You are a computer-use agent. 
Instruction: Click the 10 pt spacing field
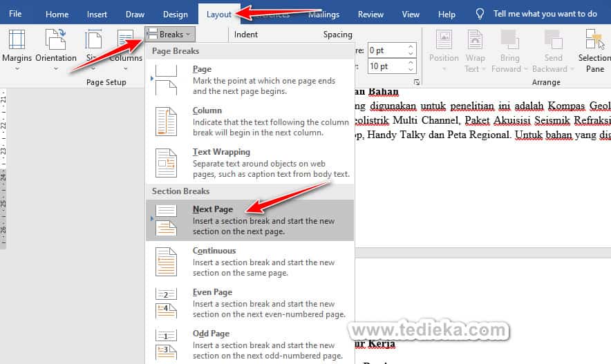[385, 66]
